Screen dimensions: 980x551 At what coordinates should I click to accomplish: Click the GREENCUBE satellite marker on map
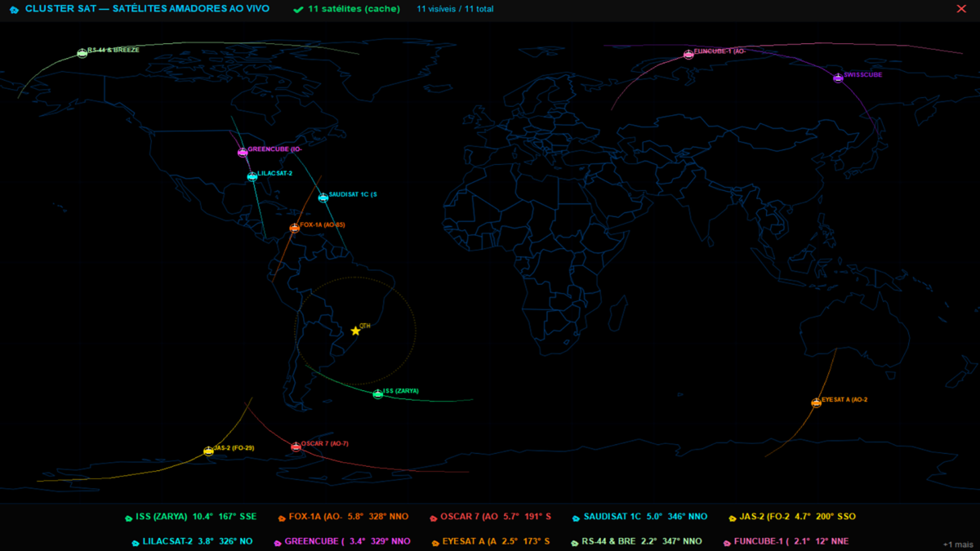pos(243,153)
